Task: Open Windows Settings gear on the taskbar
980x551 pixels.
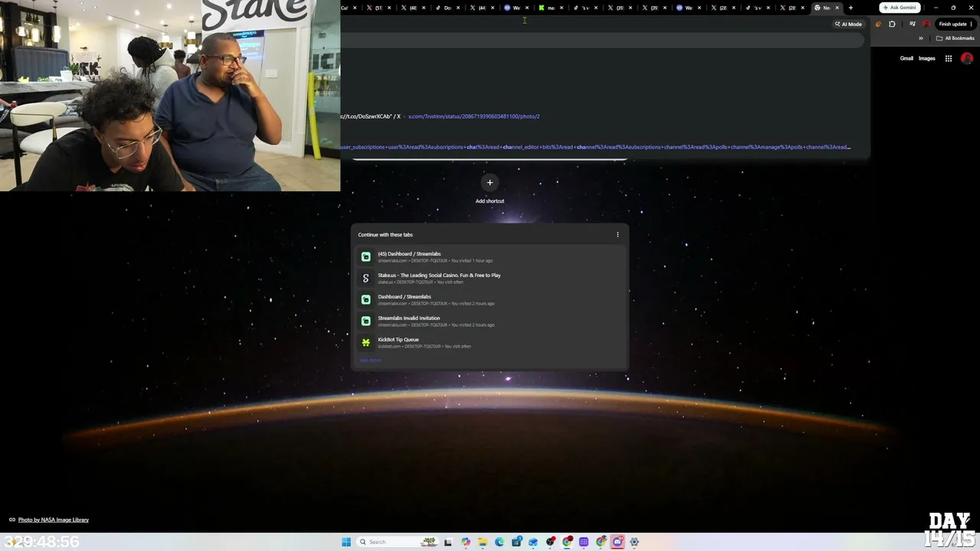Action: [635, 542]
